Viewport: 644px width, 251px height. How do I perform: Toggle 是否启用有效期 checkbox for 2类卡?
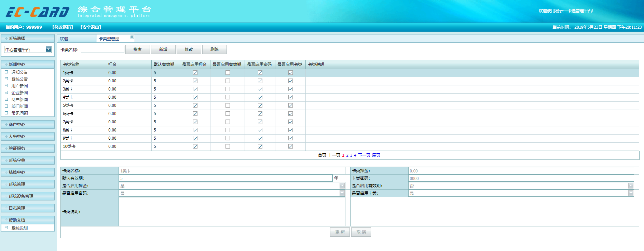coord(228,81)
